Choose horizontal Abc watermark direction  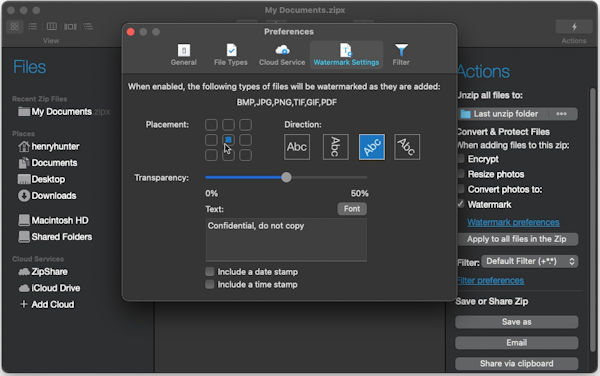(297, 147)
